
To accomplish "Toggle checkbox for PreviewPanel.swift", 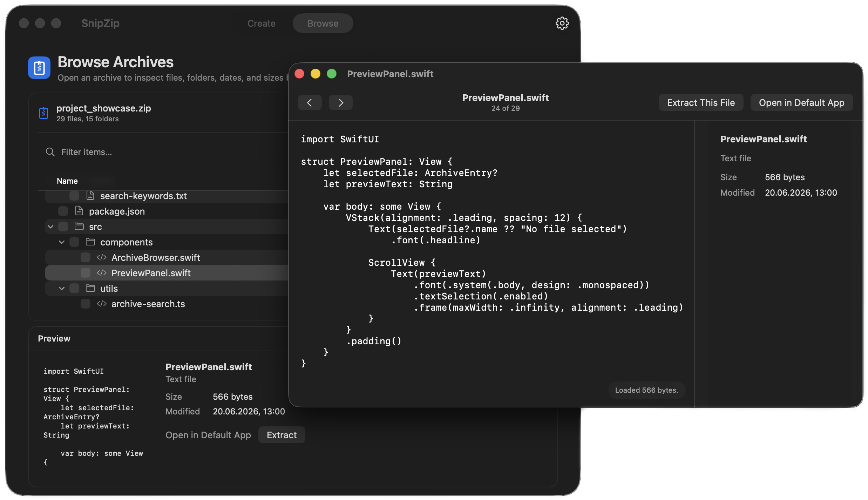I will coord(86,273).
